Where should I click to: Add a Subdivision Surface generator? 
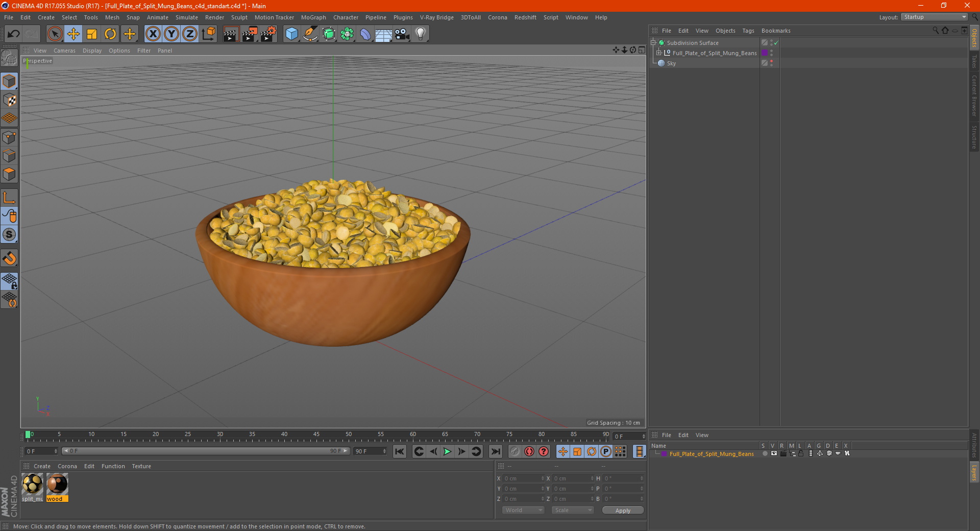coord(329,34)
